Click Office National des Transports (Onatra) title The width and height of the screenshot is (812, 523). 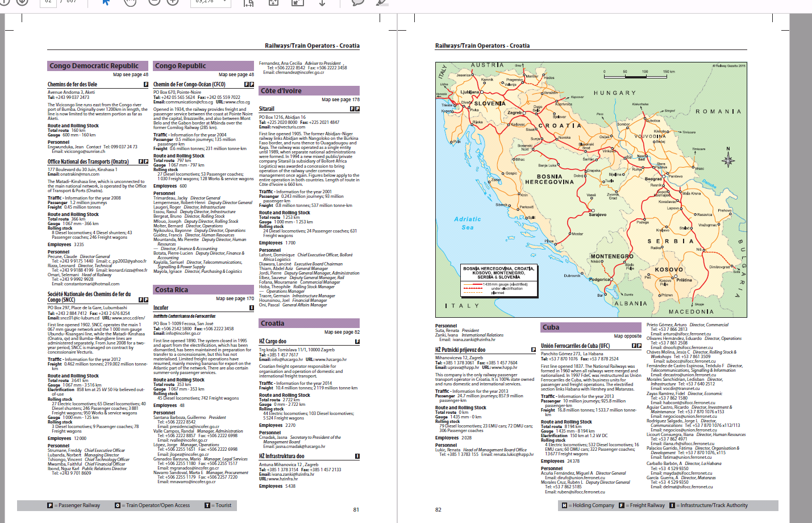click(x=88, y=161)
